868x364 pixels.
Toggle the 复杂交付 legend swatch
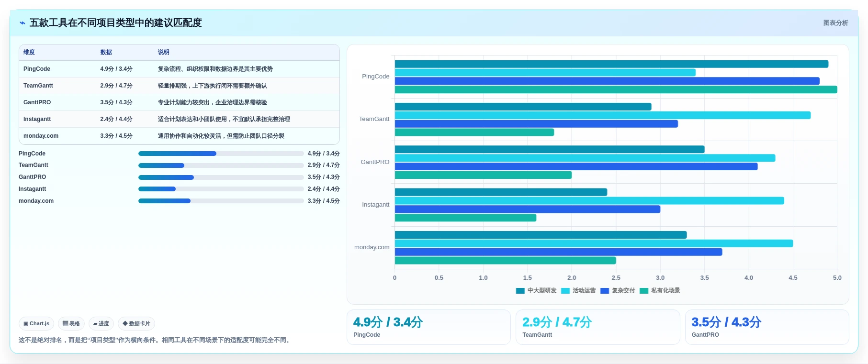pos(605,291)
